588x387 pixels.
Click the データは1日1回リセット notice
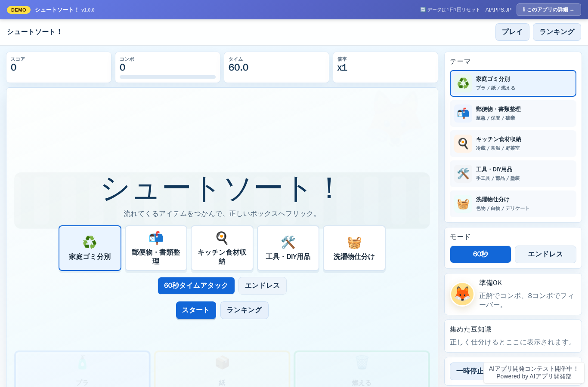(450, 9)
